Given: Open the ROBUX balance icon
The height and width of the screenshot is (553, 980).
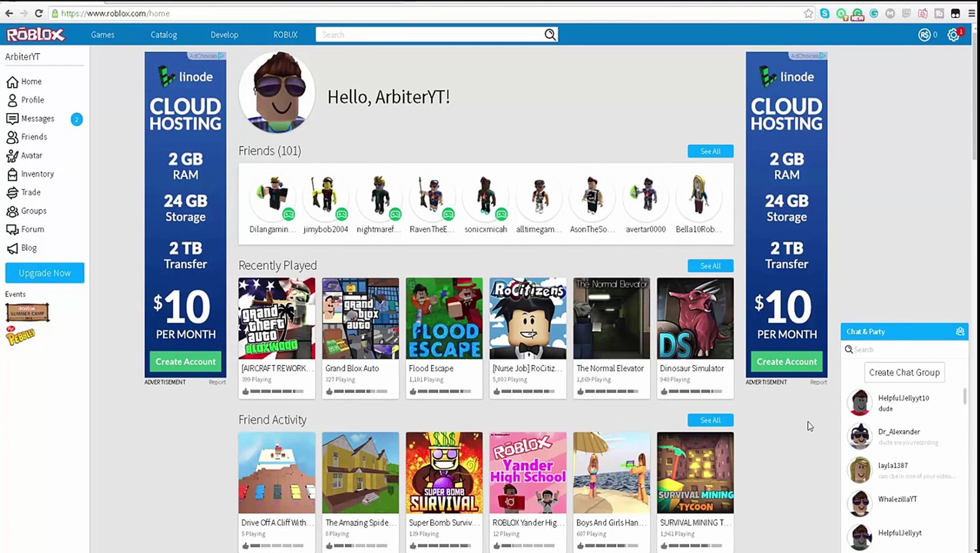Looking at the screenshot, I should 924,35.
